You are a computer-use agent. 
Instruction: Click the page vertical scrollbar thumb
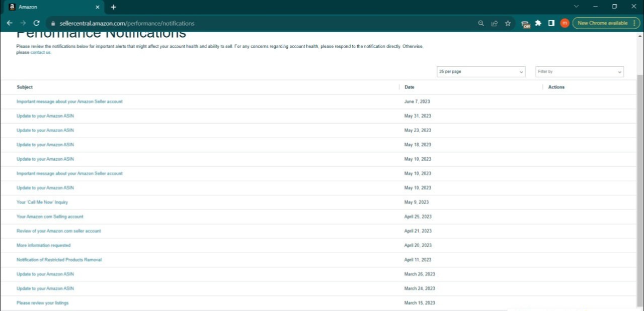click(x=640, y=191)
